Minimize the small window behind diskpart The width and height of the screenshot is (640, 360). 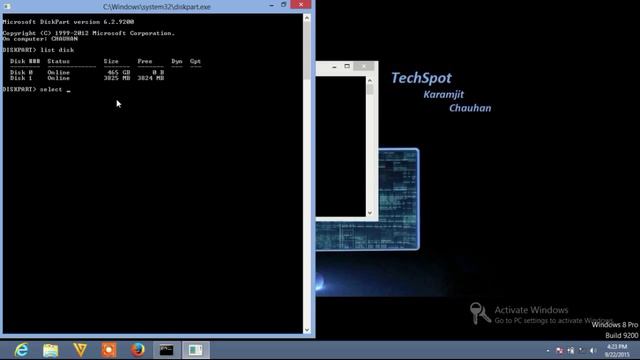(x=334, y=67)
